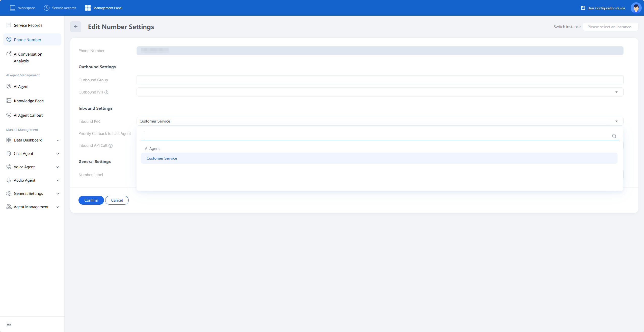Click the Outbound Group input field
Viewport: 644px width, 332px height.
pos(380,80)
